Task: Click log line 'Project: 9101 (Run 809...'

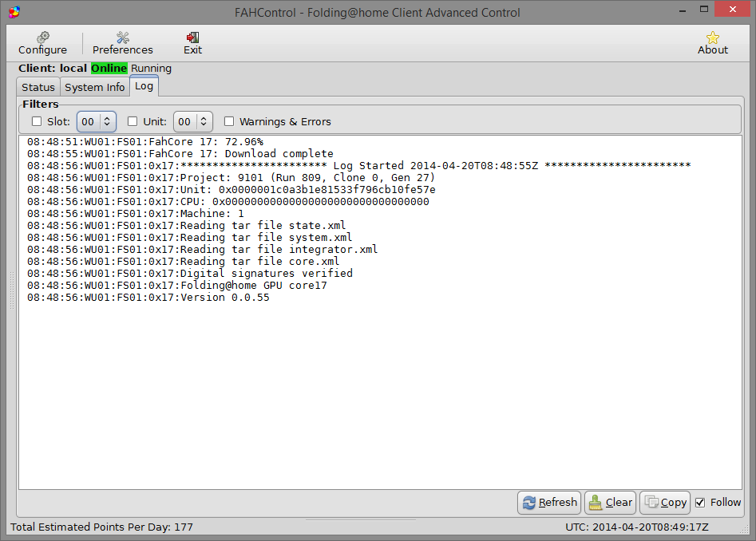Action: coord(231,178)
